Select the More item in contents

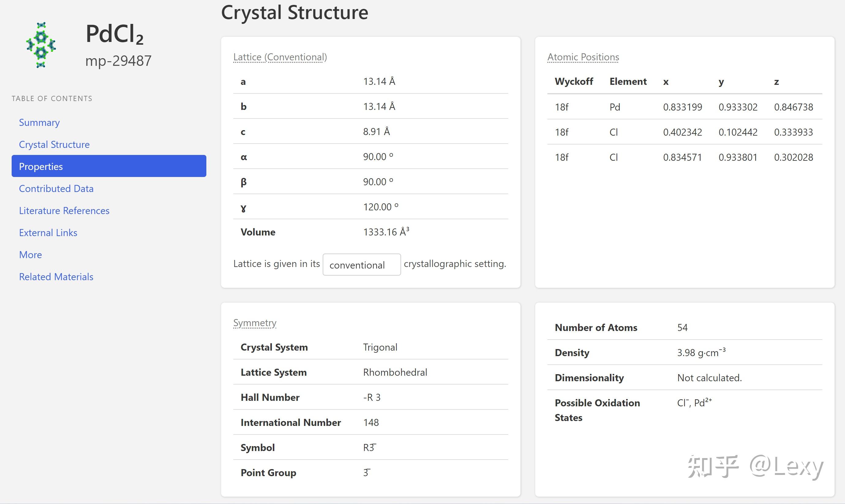31,255
